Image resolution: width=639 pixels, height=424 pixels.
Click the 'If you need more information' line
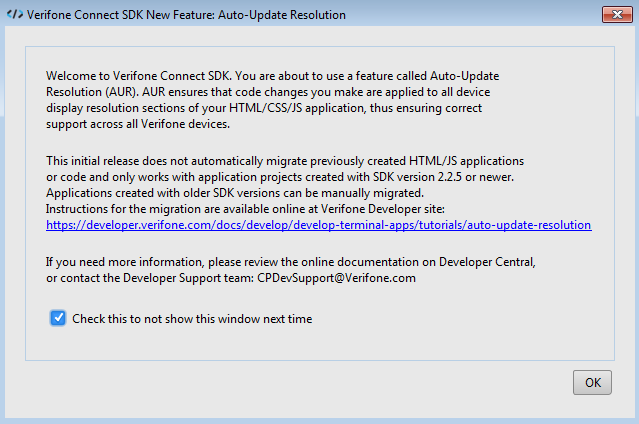291,262
